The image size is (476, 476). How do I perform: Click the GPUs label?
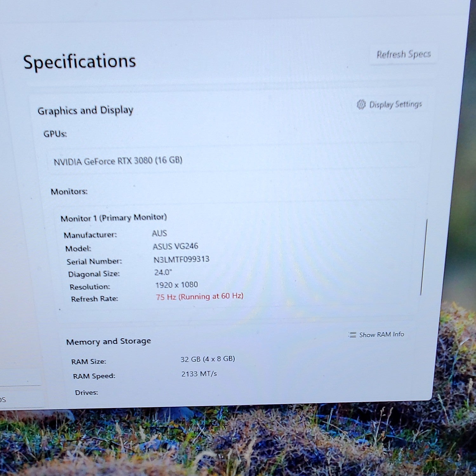coord(55,134)
